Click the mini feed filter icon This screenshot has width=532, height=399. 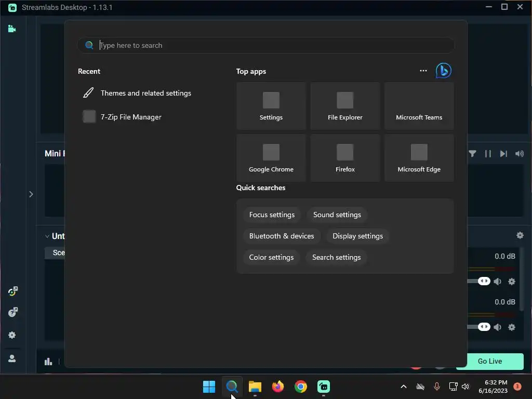coord(472,154)
